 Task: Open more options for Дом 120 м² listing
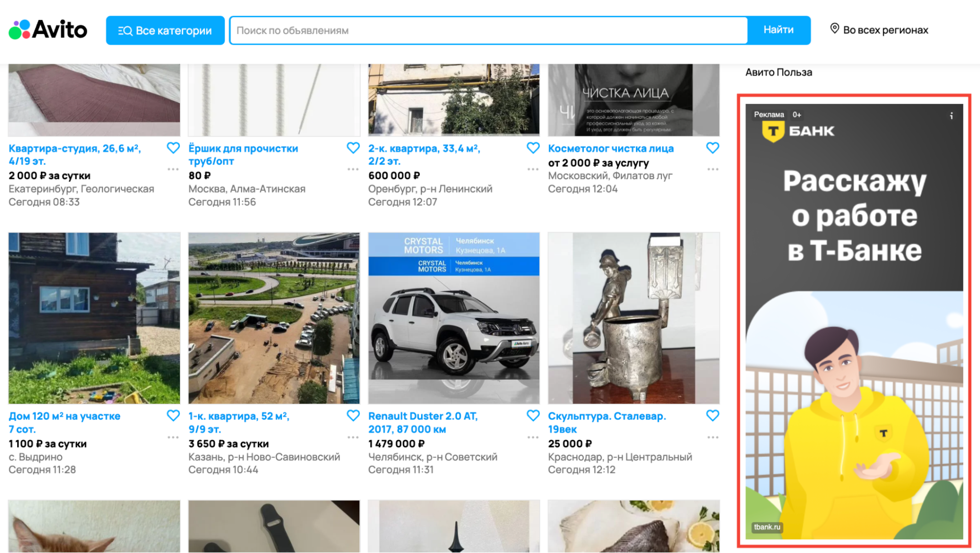point(173,437)
